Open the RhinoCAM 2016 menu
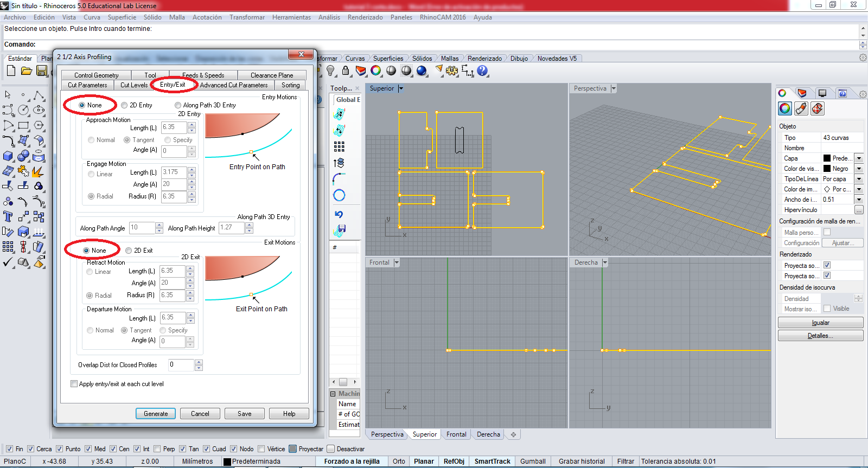The width and height of the screenshot is (868, 468). coord(443,17)
